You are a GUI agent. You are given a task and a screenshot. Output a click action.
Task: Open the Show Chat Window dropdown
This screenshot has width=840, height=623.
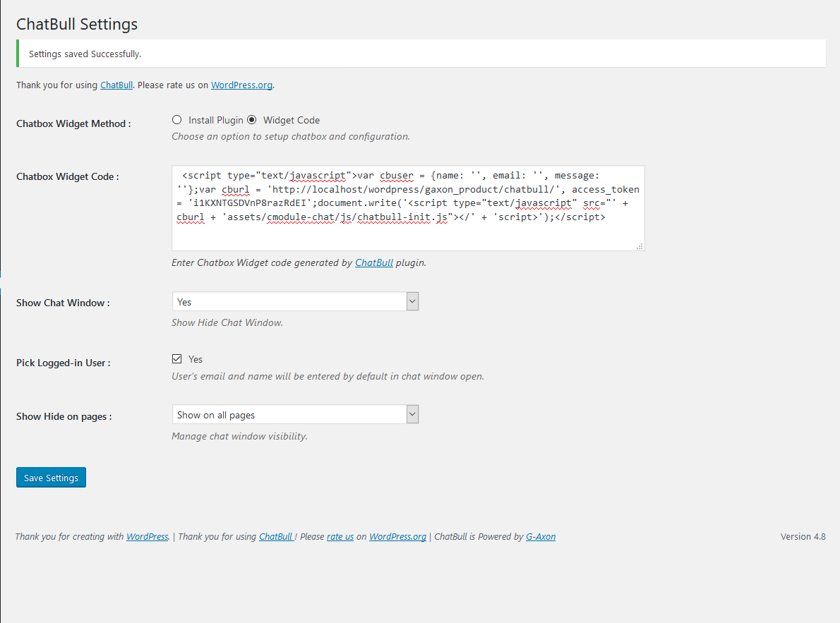click(295, 301)
